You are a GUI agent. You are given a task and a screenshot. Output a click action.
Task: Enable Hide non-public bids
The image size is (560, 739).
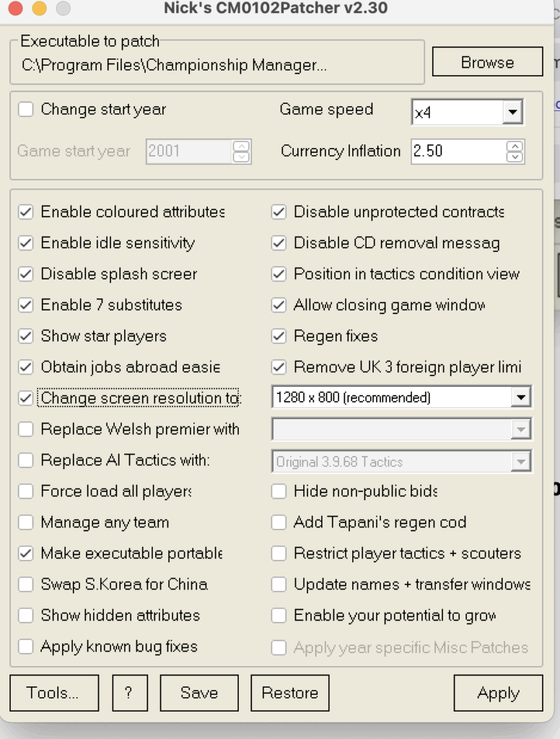279,491
